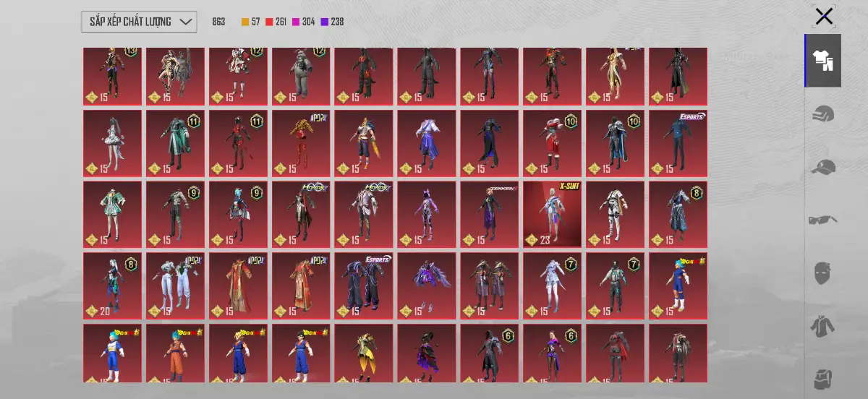Select the white-purple outfit with badge 7

click(552, 286)
